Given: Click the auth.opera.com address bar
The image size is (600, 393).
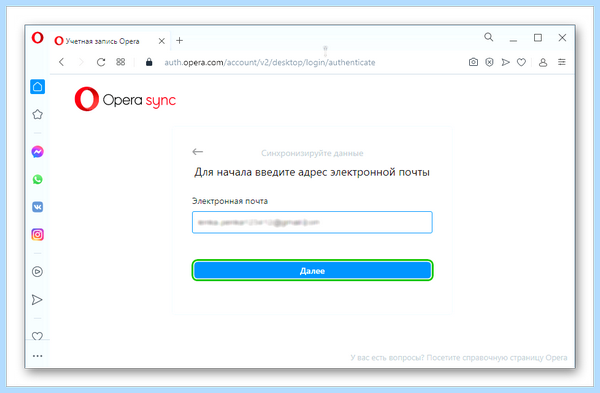Looking at the screenshot, I should coord(270,62).
